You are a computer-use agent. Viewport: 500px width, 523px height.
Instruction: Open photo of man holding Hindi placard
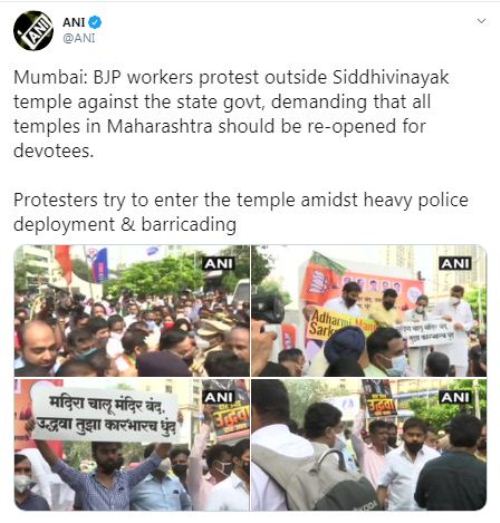(132, 445)
